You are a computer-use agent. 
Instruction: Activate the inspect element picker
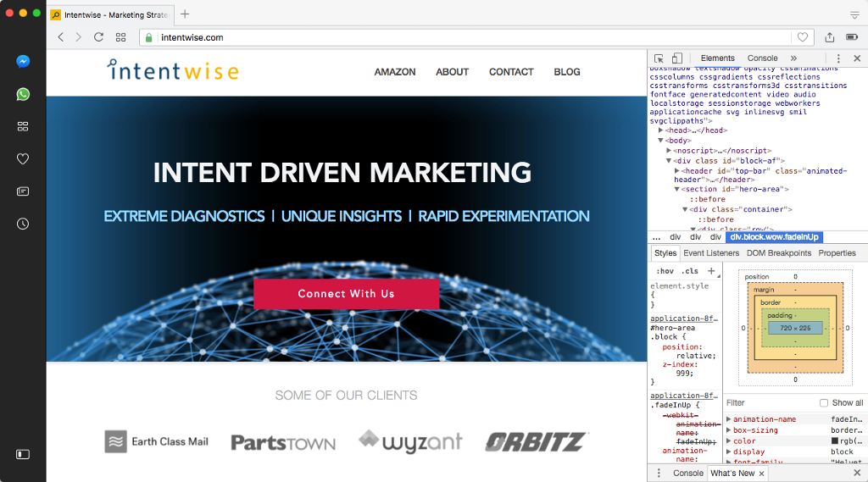click(658, 58)
